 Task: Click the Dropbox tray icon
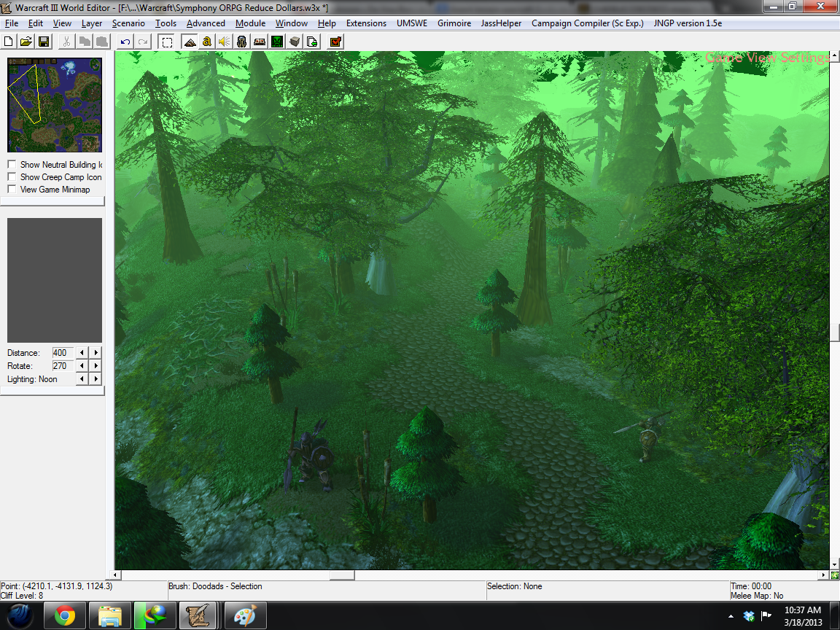(x=749, y=615)
